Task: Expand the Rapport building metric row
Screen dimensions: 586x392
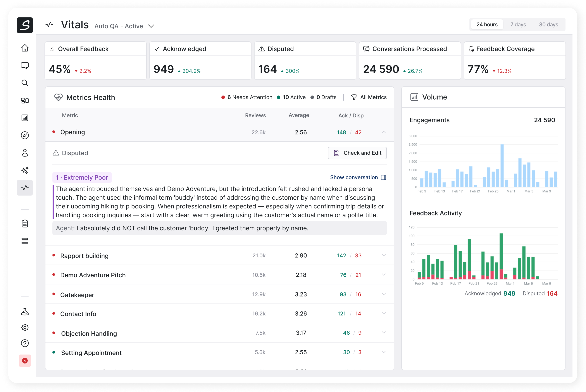Action: coord(384,256)
